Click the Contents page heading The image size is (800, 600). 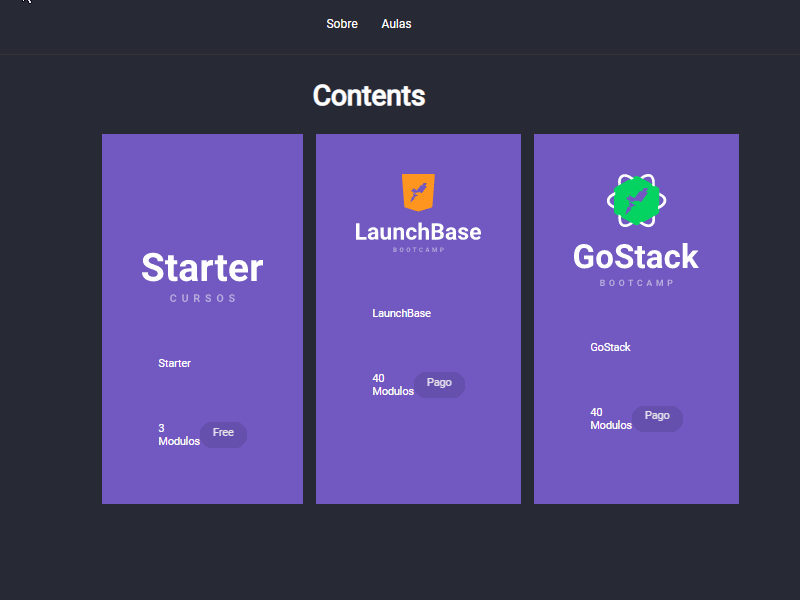pos(369,96)
